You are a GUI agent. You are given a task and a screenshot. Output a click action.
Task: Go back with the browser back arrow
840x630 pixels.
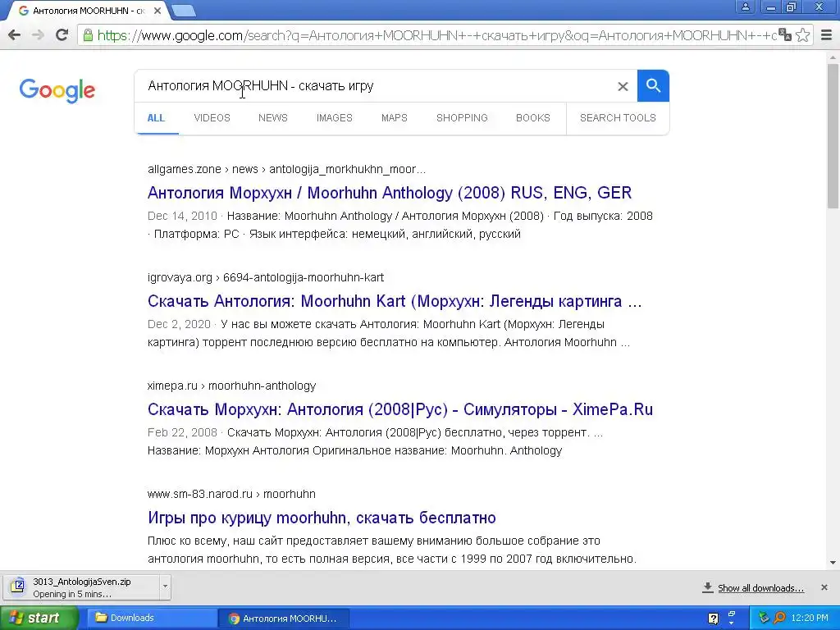(15, 35)
